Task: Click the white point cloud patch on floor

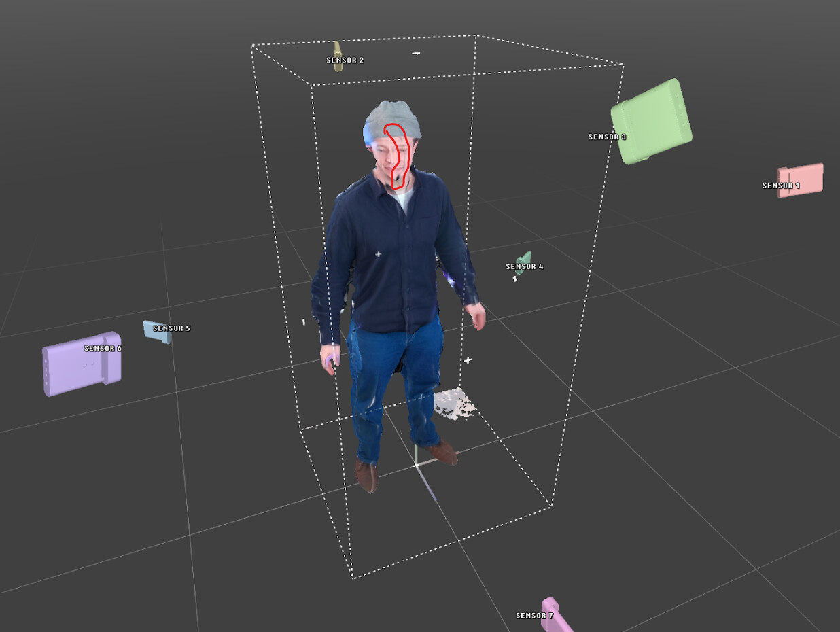Action: coord(454,403)
